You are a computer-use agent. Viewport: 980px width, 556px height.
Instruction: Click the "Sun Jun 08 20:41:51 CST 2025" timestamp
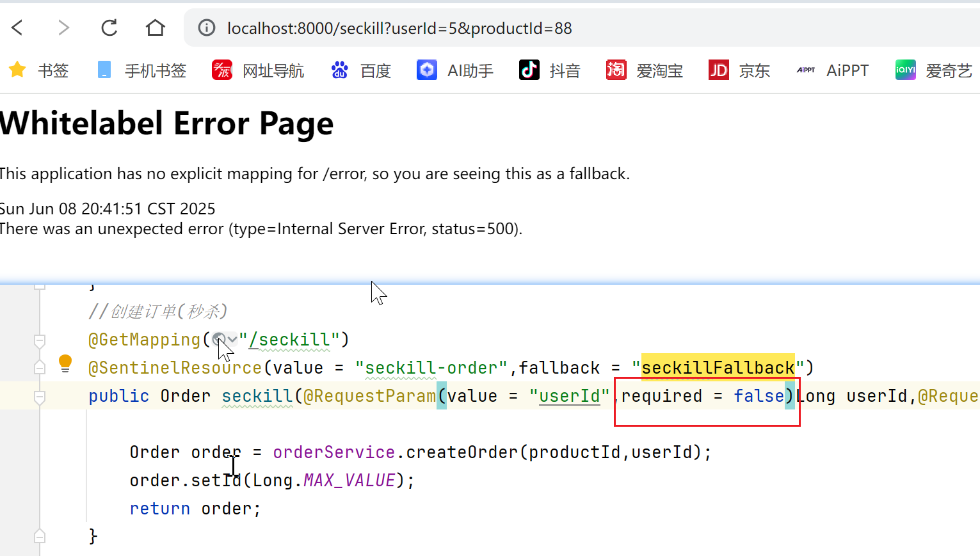point(108,209)
